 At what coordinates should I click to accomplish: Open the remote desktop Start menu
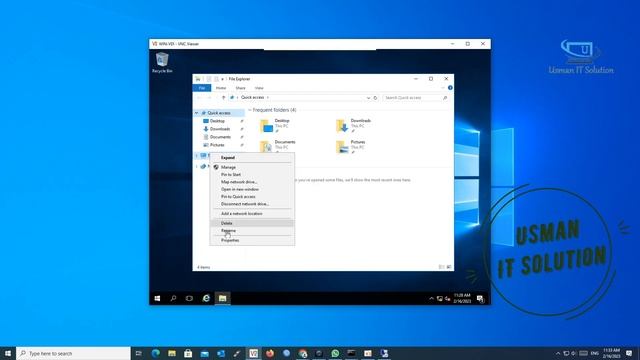[157, 298]
